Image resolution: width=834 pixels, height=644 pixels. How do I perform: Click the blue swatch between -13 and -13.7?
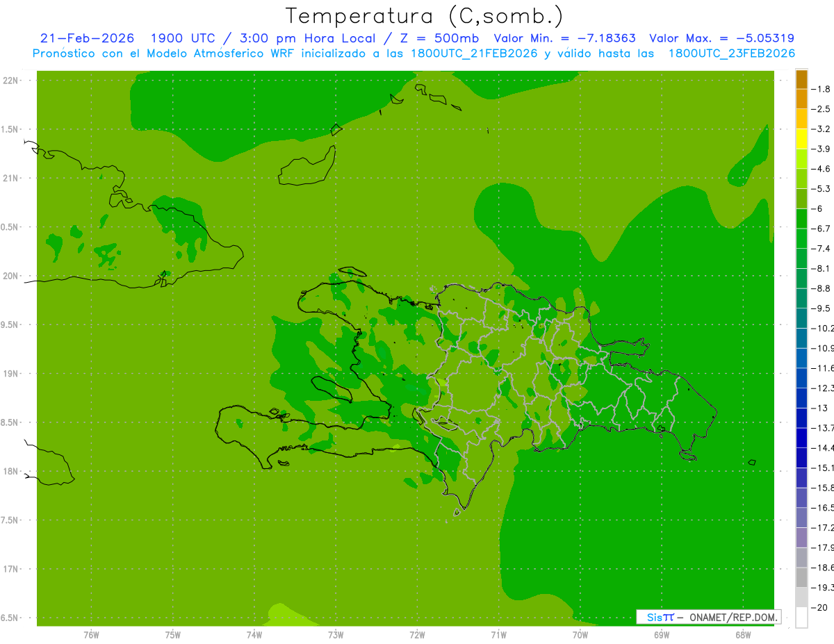click(x=801, y=418)
